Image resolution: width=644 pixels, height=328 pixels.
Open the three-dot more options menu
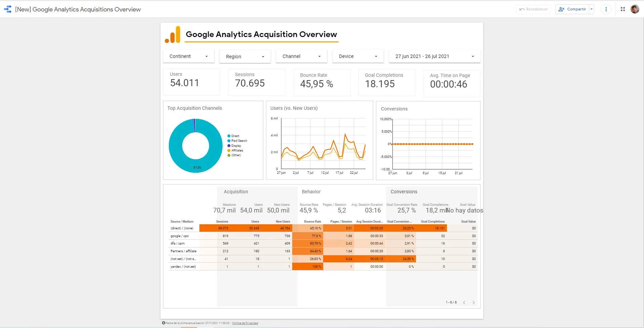point(606,9)
